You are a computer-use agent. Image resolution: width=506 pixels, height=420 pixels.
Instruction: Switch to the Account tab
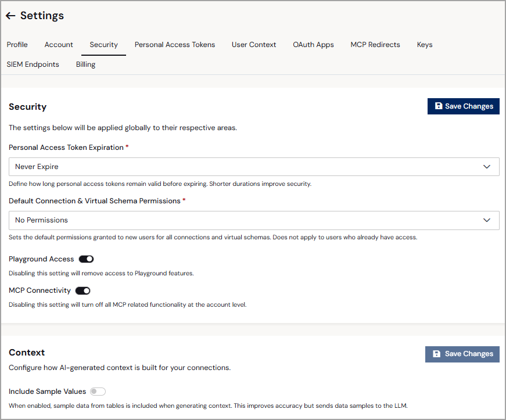coord(59,45)
